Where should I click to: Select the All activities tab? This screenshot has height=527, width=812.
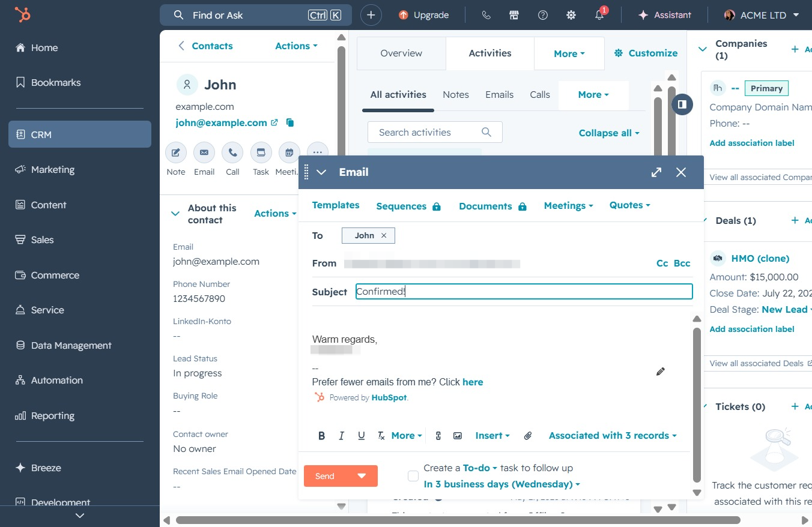coord(398,95)
